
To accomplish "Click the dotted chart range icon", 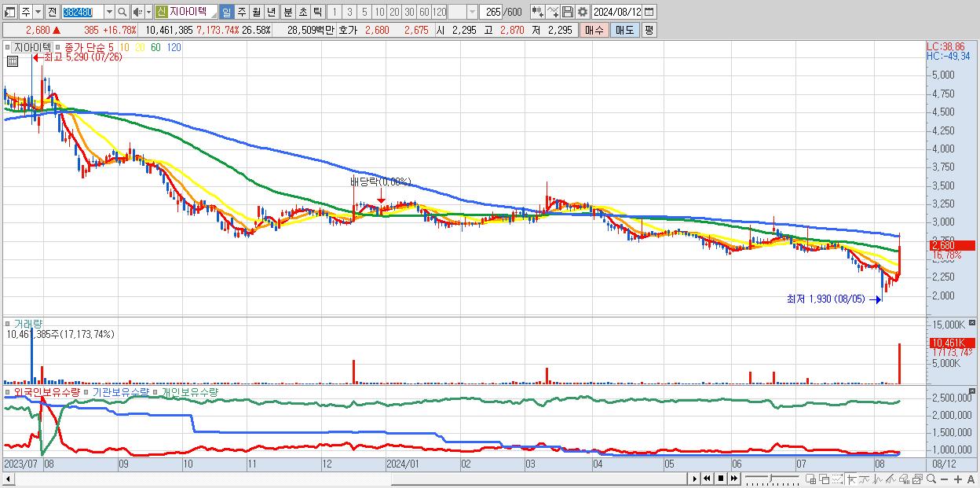I will pos(837,479).
